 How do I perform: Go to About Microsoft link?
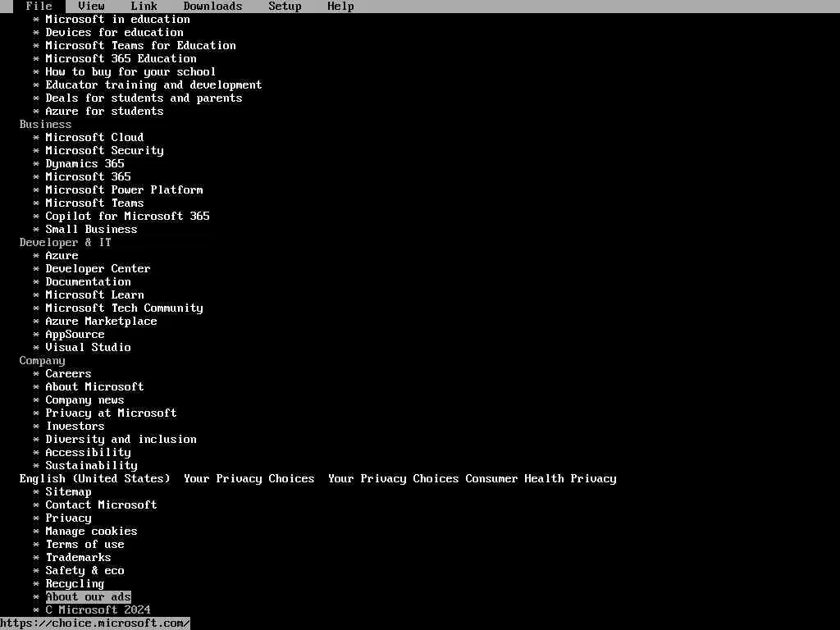point(95,387)
